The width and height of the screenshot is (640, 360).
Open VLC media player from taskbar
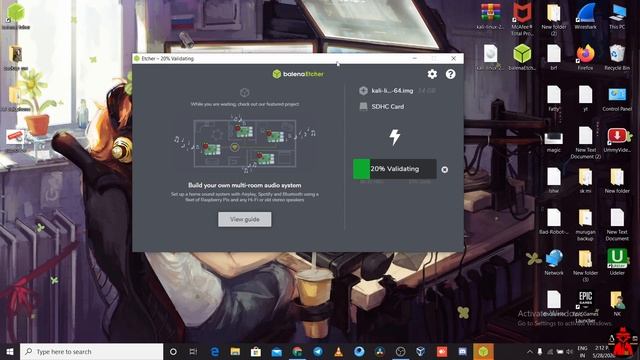point(338,351)
